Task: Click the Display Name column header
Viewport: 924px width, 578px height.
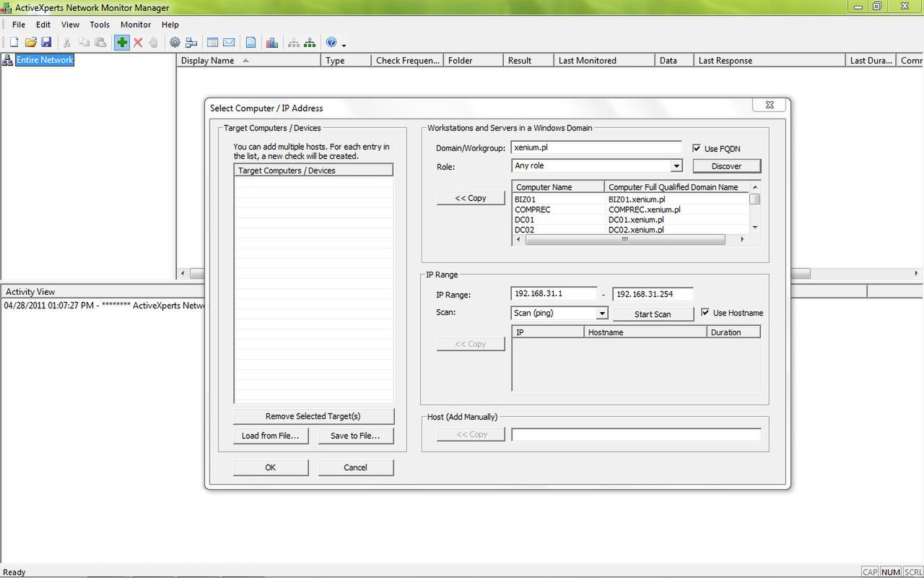Action: tap(248, 61)
